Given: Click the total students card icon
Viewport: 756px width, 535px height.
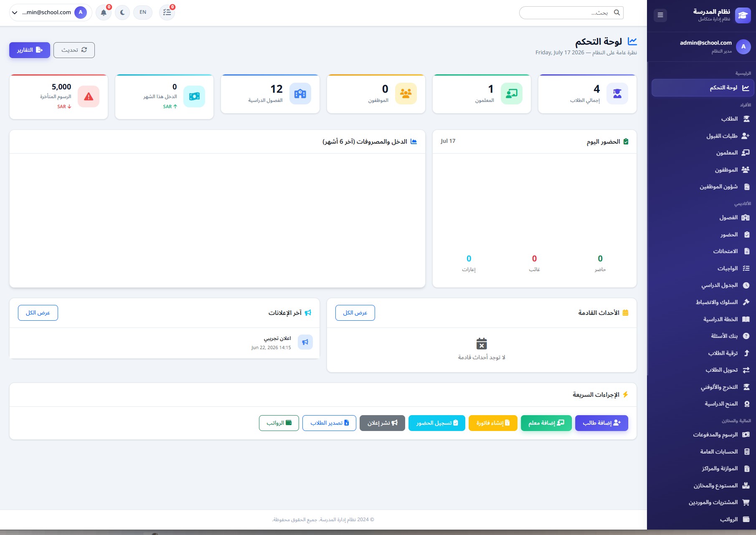Looking at the screenshot, I should pos(617,94).
